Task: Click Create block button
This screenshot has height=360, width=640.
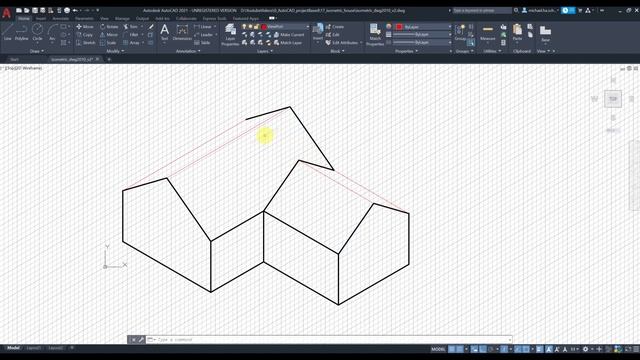Action: 335,27
